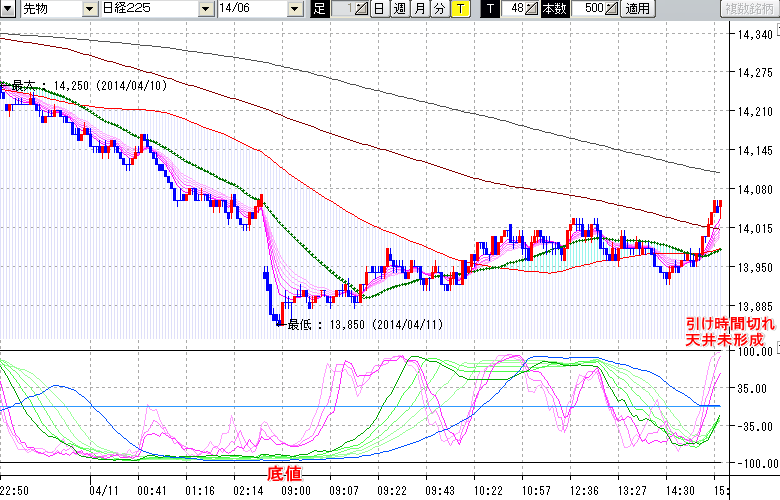Click the 複数銘柄 button
This screenshot has width=780, height=500.
749,9
